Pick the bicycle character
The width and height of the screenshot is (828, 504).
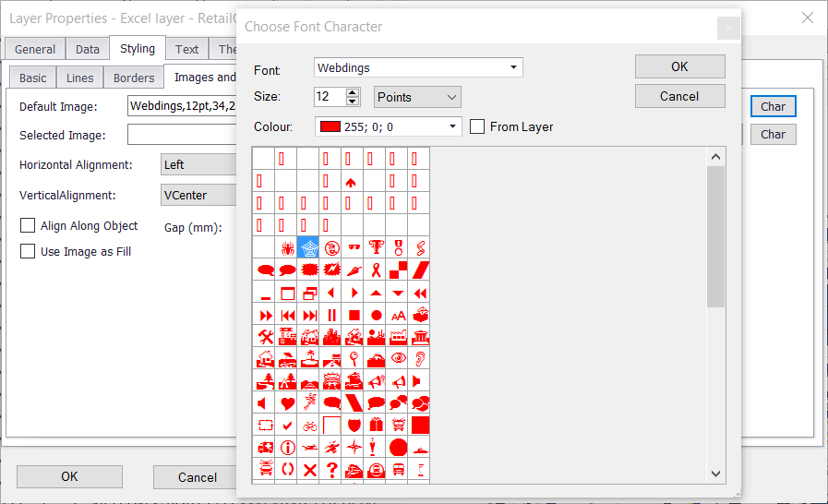point(309,426)
